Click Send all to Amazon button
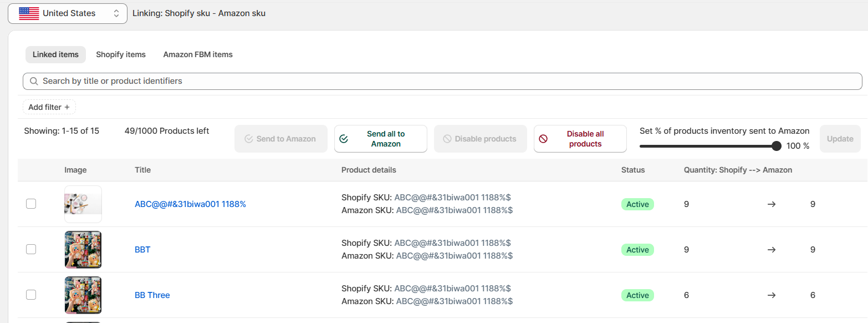868x323 pixels. [x=380, y=139]
